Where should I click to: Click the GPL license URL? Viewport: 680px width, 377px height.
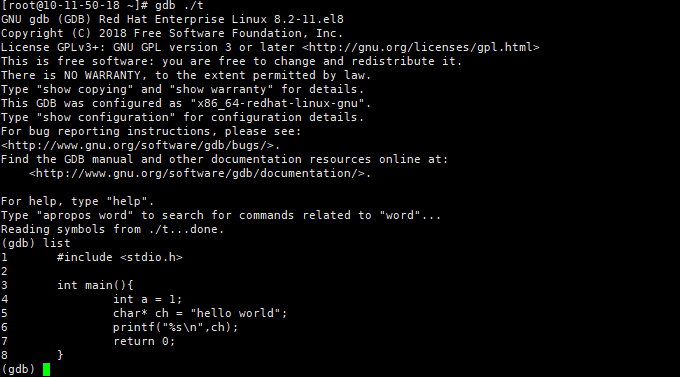[x=421, y=47]
